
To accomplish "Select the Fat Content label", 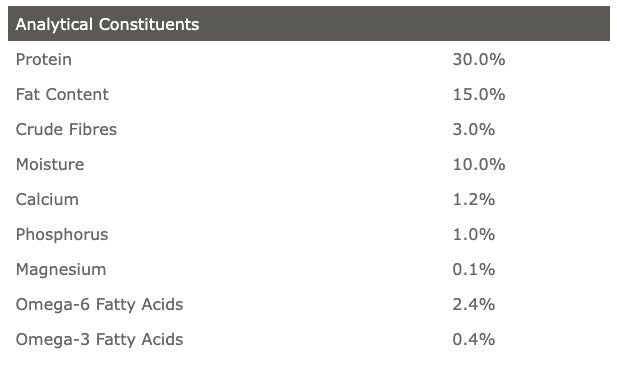I will coord(62,94).
